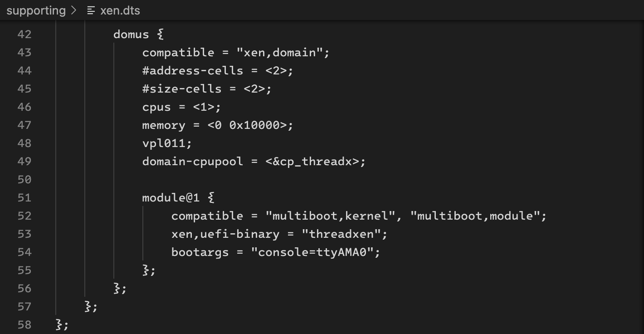Click the breadcrumb chevron after supporting
Image resolution: width=644 pixels, height=334 pixels.
[x=74, y=10]
